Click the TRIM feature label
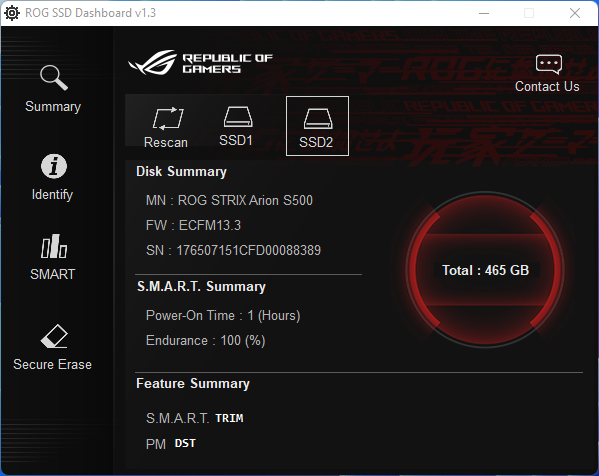 pos(229,418)
